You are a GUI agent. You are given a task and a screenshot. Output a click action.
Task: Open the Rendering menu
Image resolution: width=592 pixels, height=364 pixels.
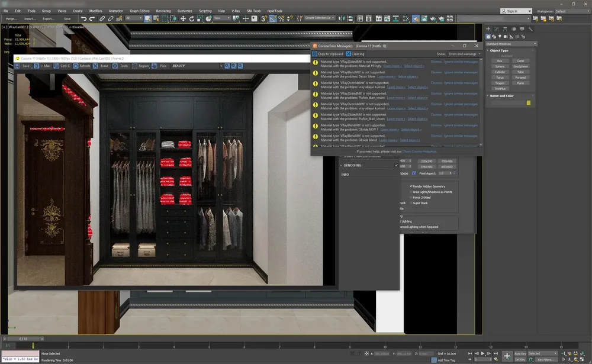(163, 11)
